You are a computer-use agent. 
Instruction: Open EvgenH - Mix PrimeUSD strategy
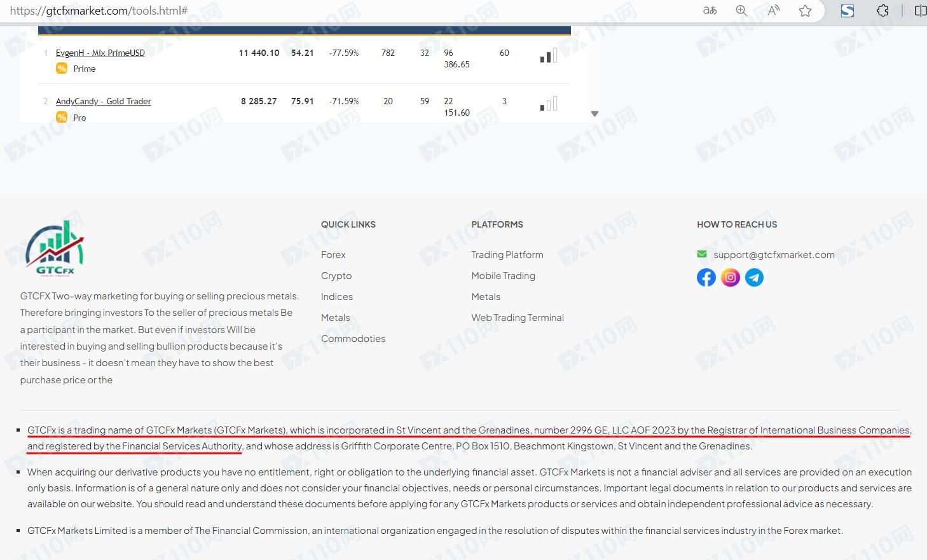tap(100, 53)
